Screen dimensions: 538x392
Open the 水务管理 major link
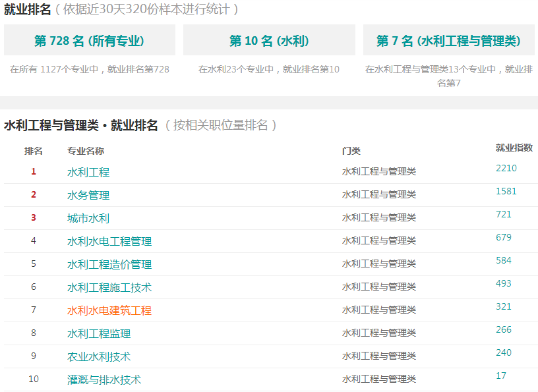click(88, 195)
